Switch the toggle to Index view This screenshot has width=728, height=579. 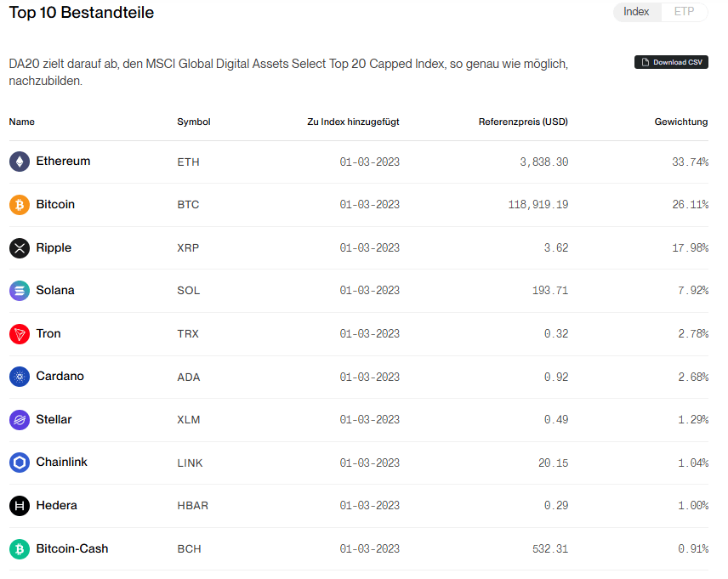pyautogui.click(x=636, y=12)
